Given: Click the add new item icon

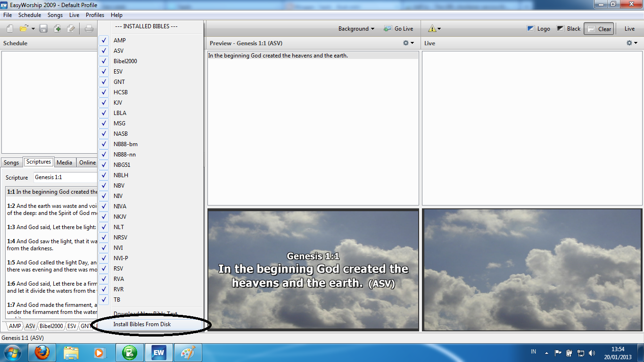Looking at the screenshot, I should [57, 29].
